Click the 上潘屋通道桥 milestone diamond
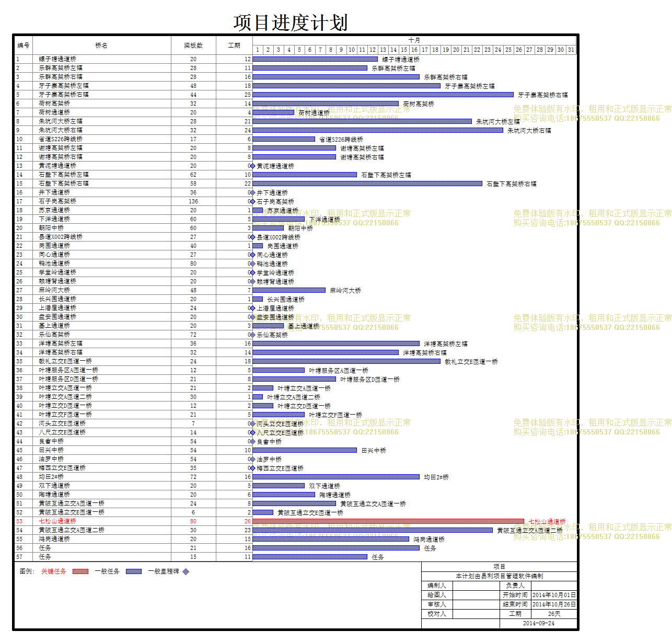Image resolution: width=672 pixels, height=642 pixels. 253,308
